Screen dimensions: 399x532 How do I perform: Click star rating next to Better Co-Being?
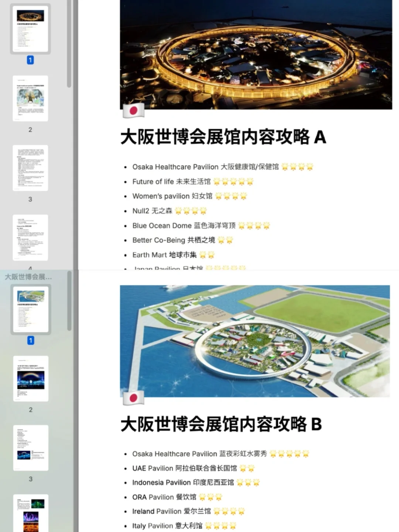[225, 240]
